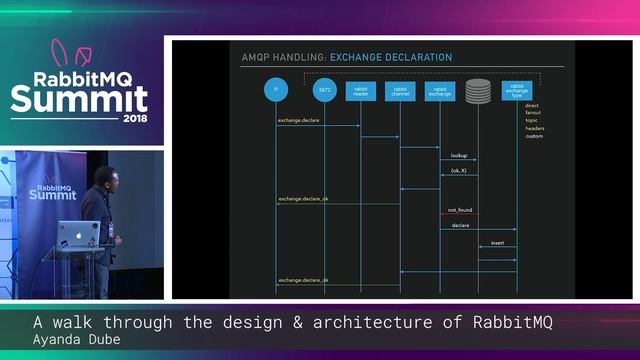
Task: Click the 'insert' arrow label
Action: coord(497,243)
